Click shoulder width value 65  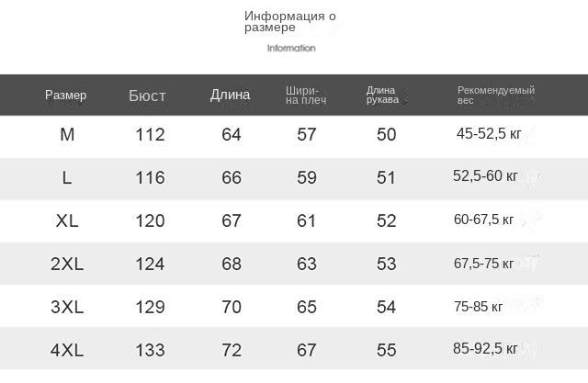(307, 307)
